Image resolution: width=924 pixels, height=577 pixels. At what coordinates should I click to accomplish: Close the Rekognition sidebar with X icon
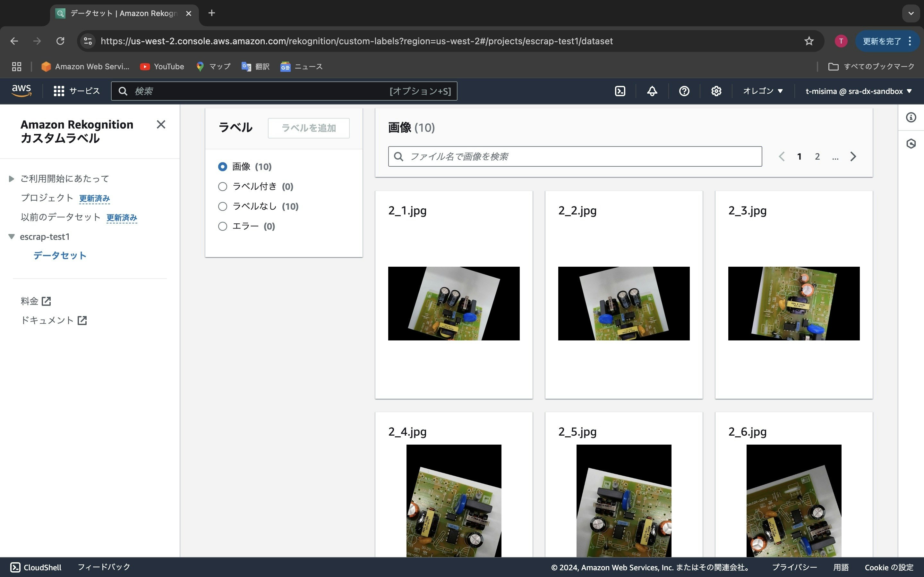[x=161, y=124]
